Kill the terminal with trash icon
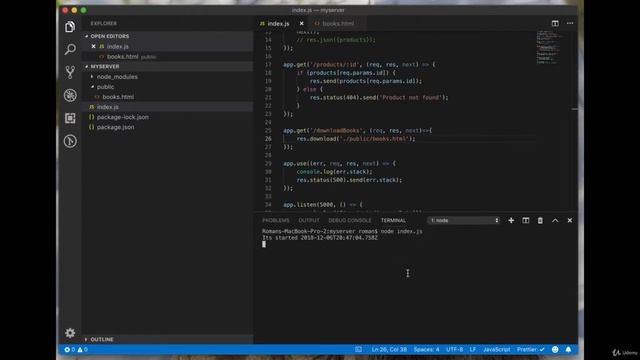 (540, 220)
